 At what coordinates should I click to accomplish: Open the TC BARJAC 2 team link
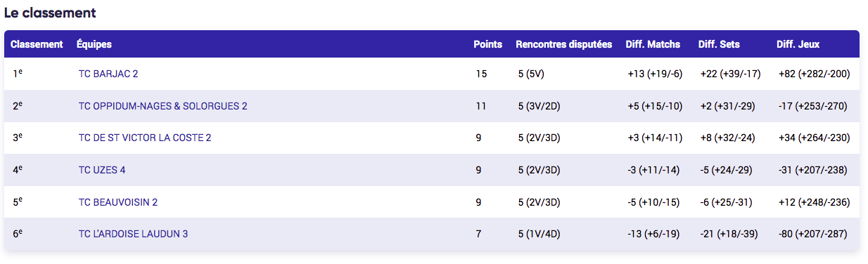(x=108, y=74)
